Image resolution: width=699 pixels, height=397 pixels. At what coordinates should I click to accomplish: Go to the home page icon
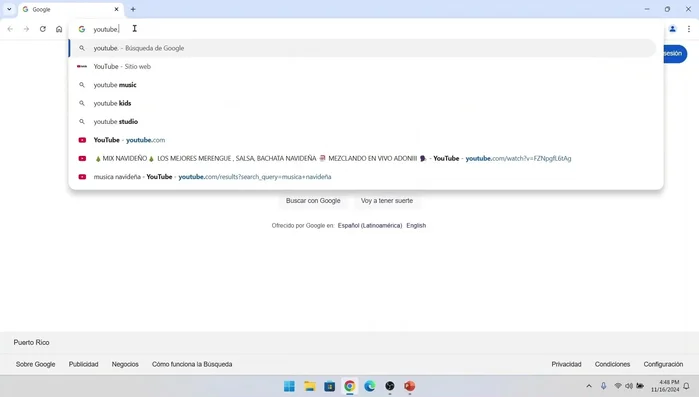[x=59, y=29]
